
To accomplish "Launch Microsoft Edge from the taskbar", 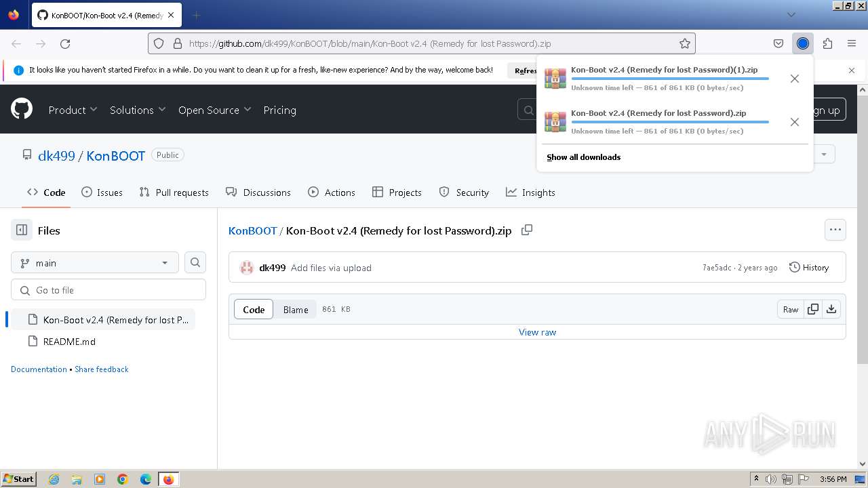I will [x=146, y=479].
